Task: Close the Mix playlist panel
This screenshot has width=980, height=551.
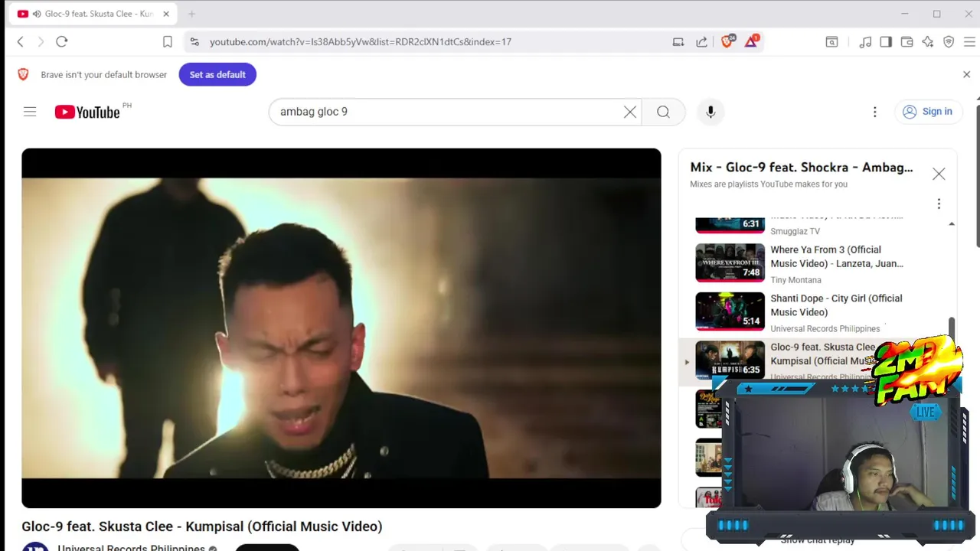Action: point(939,174)
